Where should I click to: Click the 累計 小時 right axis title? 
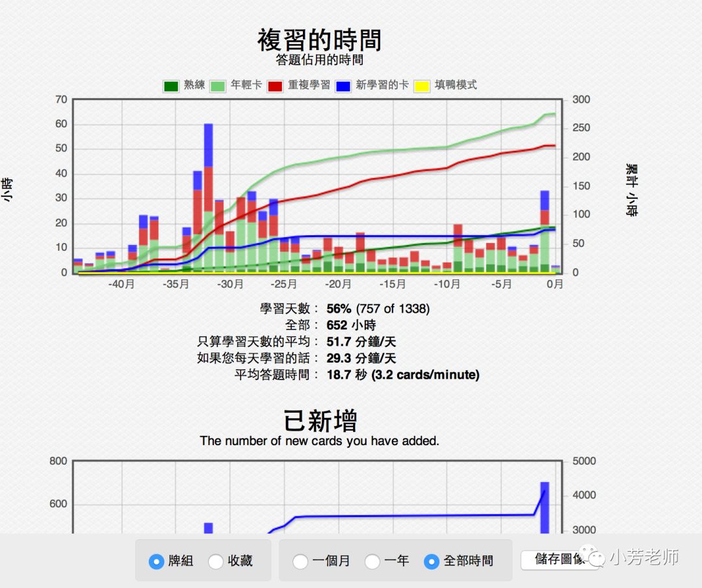click(632, 190)
